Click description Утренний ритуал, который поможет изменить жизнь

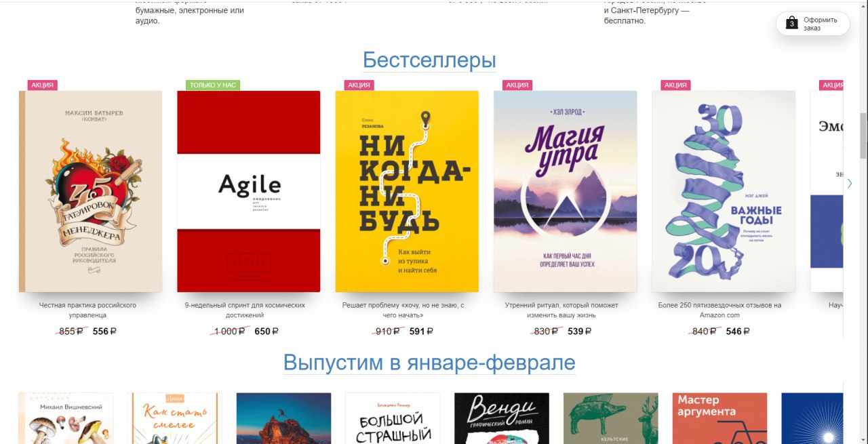(561, 310)
